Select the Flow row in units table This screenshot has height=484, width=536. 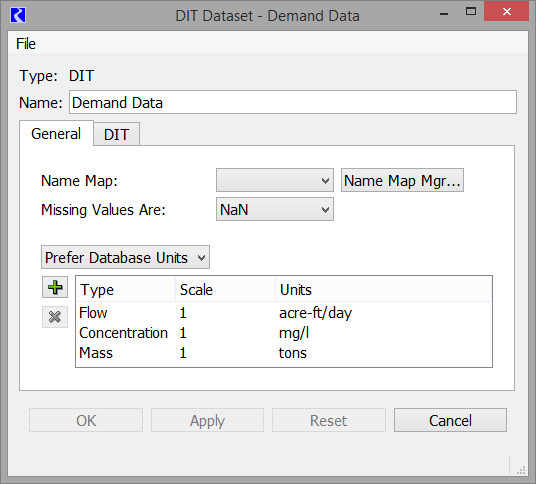click(284, 313)
